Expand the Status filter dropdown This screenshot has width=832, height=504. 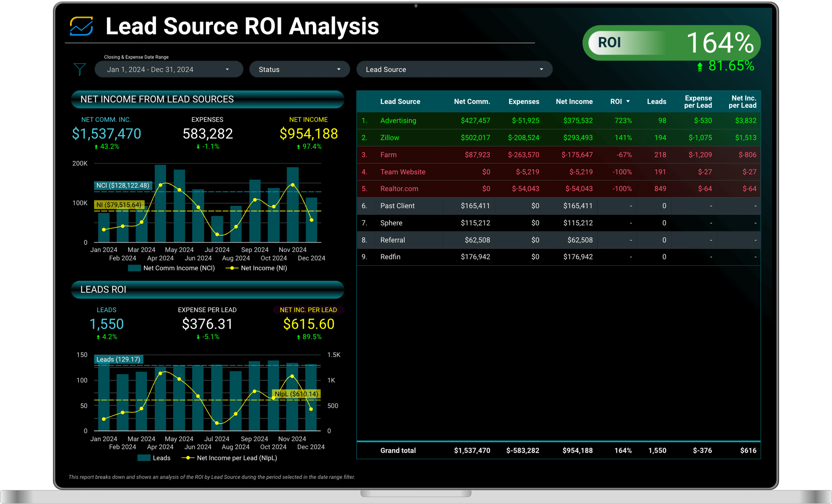(x=299, y=69)
